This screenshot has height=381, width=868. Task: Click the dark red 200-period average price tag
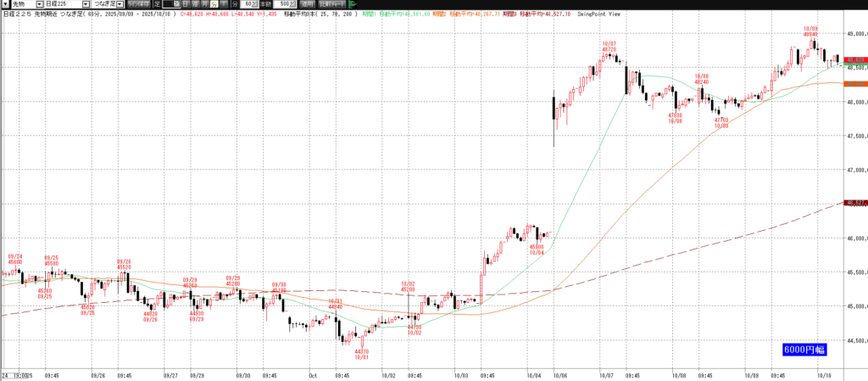pyautogui.click(x=853, y=203)
